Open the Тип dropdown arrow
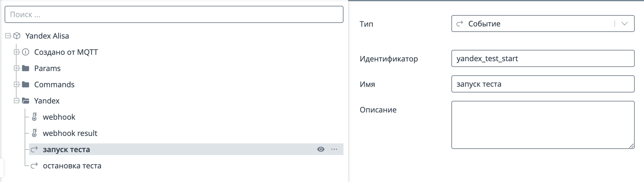 click(x=624, y=23)
